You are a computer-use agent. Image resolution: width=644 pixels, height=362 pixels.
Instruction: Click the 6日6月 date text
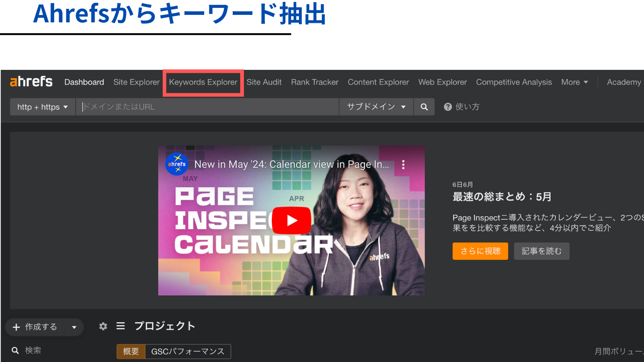coord(463,184)
